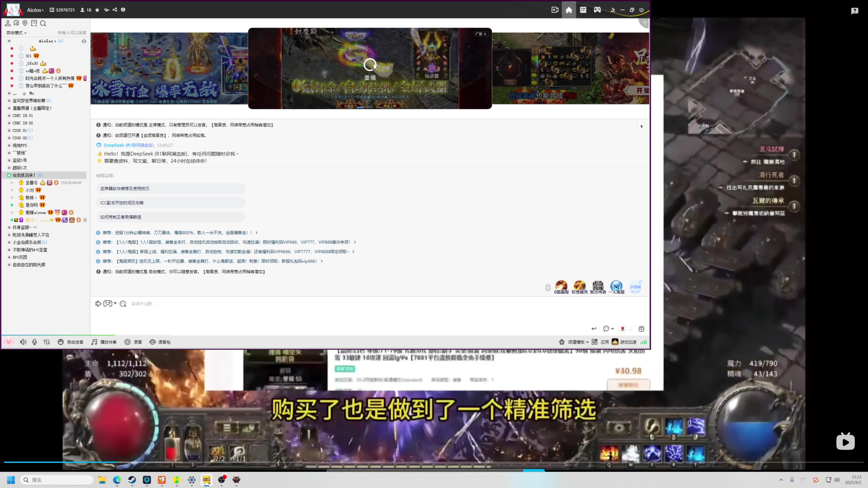Start 录音 recording
This screenshot has width=868, height=488.
click(x=133, y=342)
